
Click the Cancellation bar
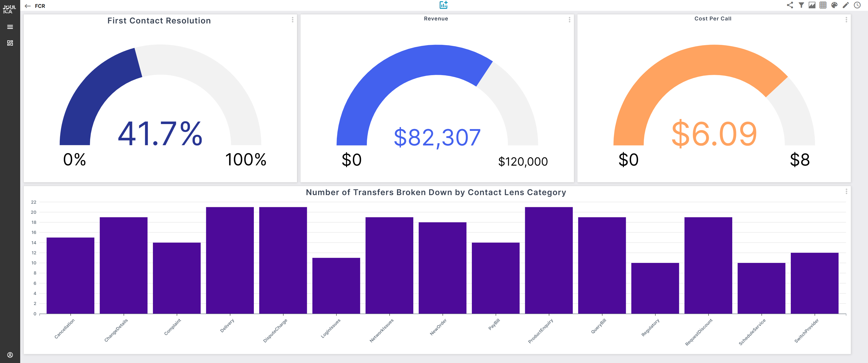70,276
